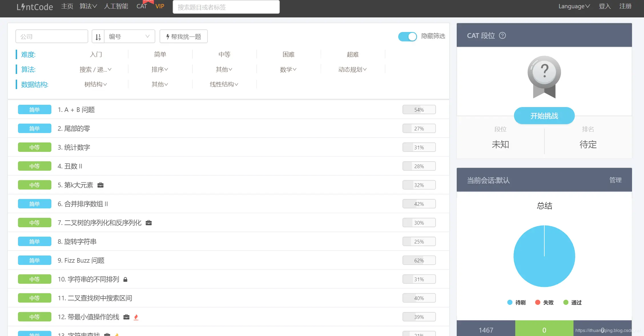The image size is (644, 336).
Task: Click the CAT 段位 help question icon
Action: pos(502,35)
